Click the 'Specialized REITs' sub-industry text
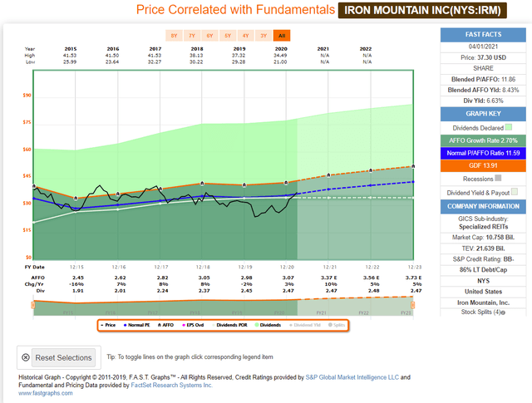The height and width of the screenshot is (403, 532). pyautogui.click(x=483, y=227)
